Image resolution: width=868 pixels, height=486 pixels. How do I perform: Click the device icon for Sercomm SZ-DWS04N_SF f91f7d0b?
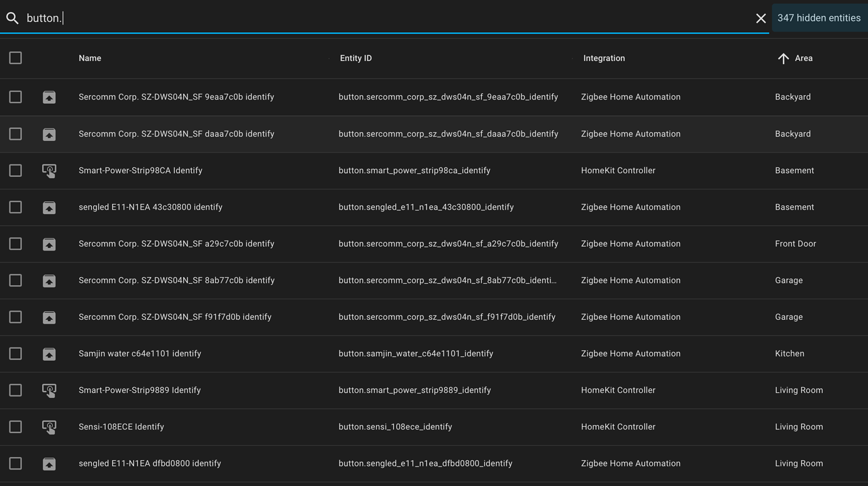click(49, 317)
